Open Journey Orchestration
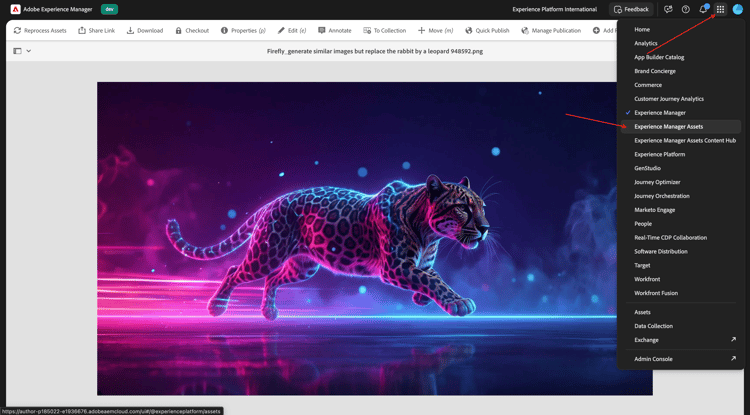The width and height of the screenshot is (750, 415). (662, 196)
